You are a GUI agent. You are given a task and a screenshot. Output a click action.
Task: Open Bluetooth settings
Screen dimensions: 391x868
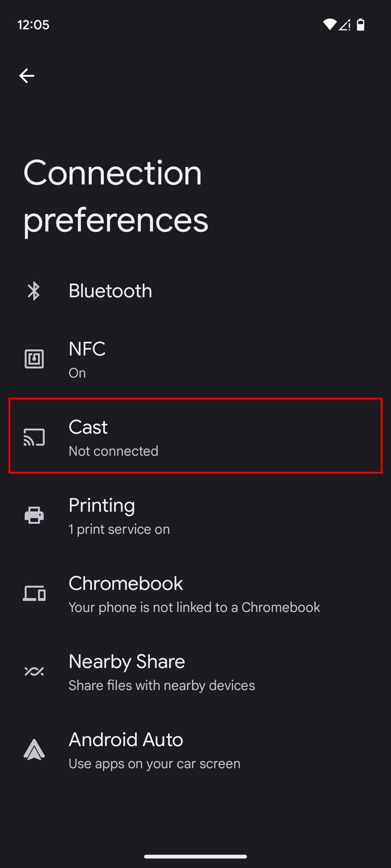click(110, 291)
